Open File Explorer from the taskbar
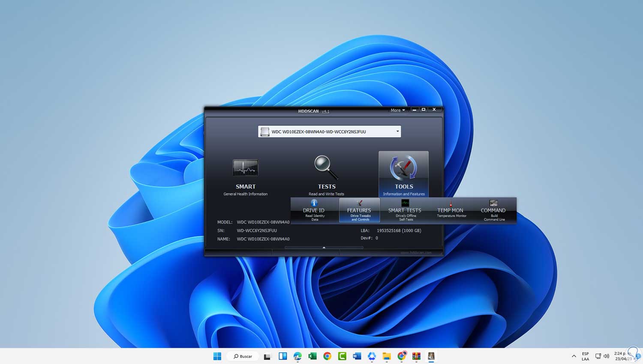The height and width of the screenshot is (364, 643). click(387, 356)
